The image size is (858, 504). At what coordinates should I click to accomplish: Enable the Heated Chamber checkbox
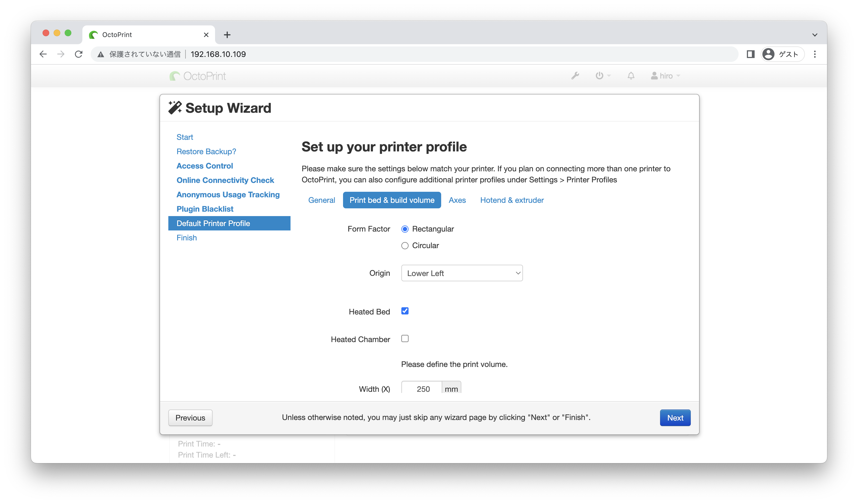tap(405, 338)
